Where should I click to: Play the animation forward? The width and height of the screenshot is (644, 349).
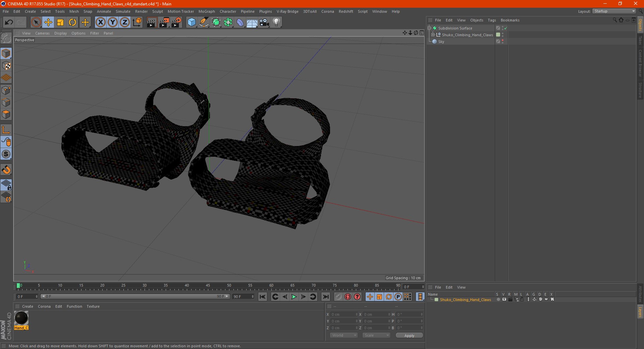pos(294,297)
